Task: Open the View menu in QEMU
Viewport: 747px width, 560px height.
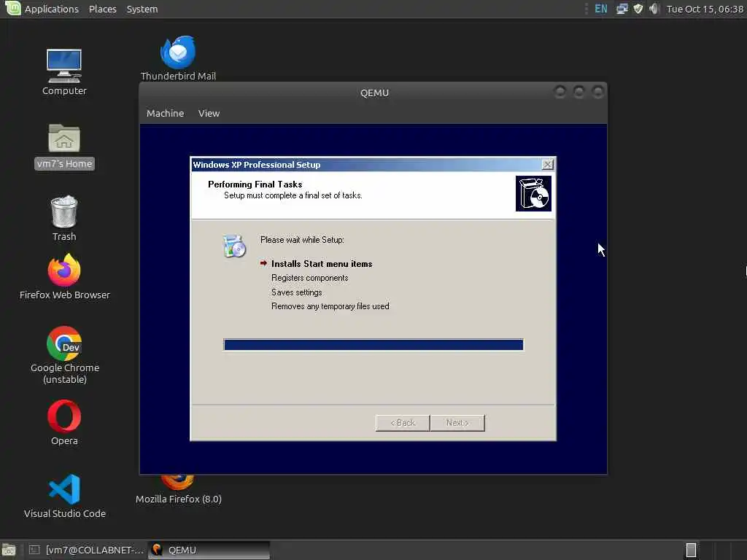Action: 209,113
